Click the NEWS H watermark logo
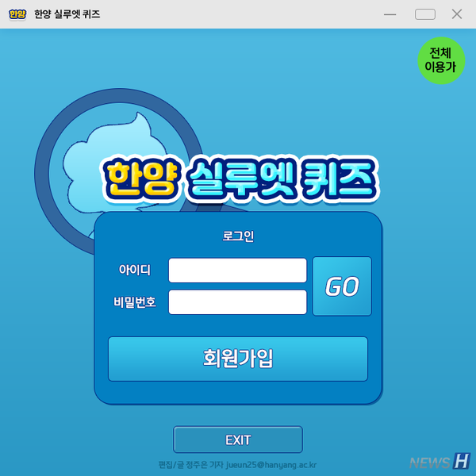Viewport: 476px width, 476px height. click(440, 462)
